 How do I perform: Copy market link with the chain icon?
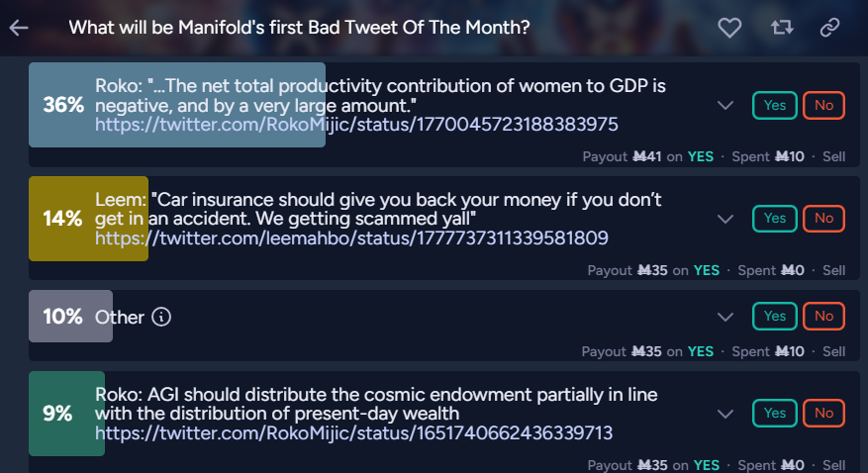pyautogui.click(x=829, y=27)
